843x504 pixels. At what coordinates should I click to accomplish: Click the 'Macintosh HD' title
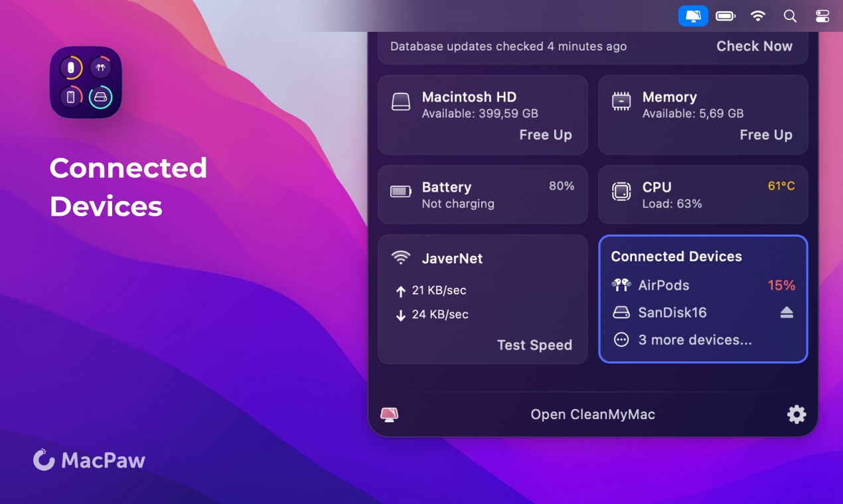[x=469, y=97]
